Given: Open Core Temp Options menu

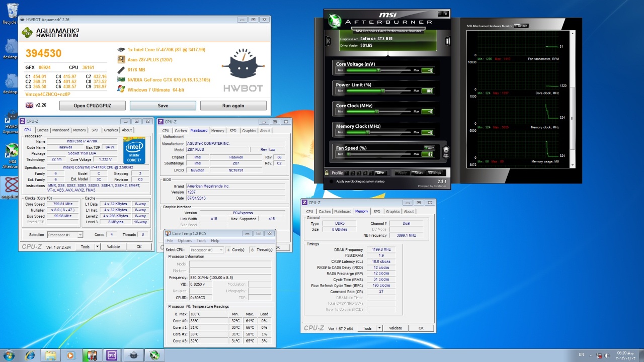Looking at the screenshot, I should point(185,241).
